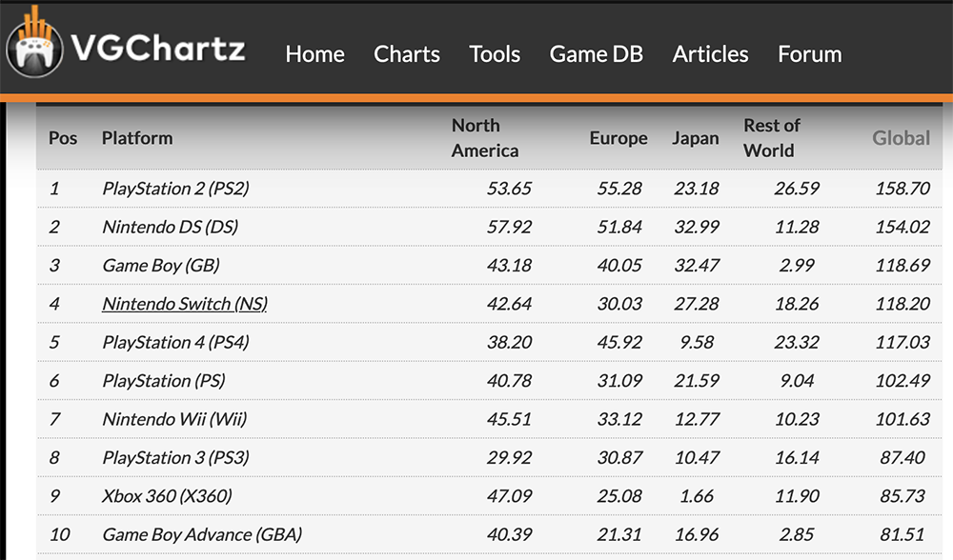Sort by Rest of World header
The image size is (953, 560).
pyautogui.click(x=771, y=138)
